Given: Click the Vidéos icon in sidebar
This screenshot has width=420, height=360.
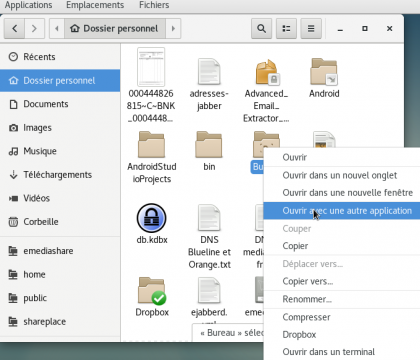Looking at the screenshot, I should point(13,199).
